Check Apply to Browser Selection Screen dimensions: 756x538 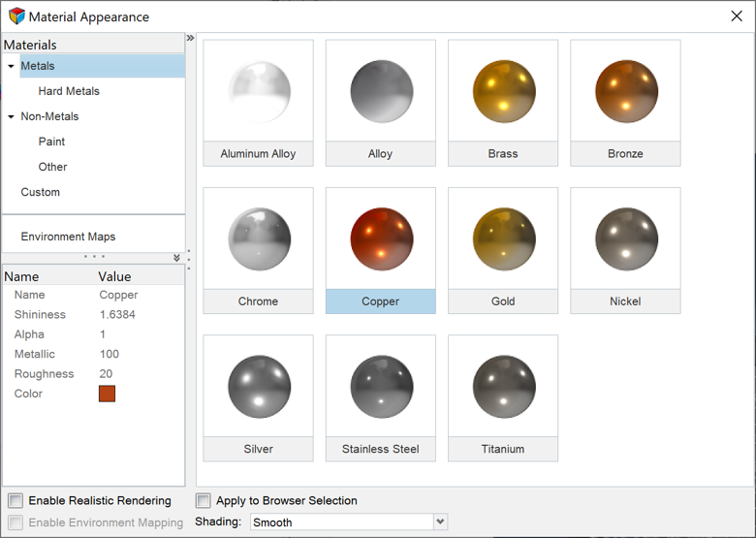[x=204, y=501]
